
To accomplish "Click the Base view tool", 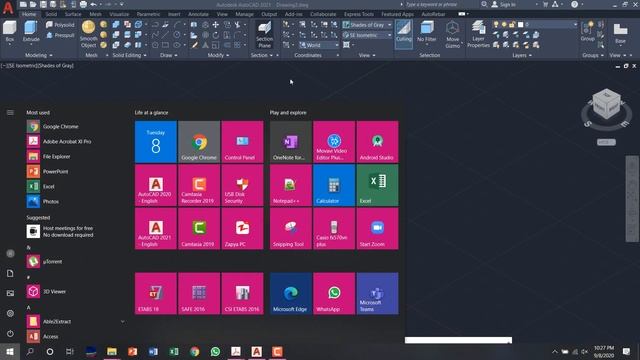I will [x=620, y=33].
